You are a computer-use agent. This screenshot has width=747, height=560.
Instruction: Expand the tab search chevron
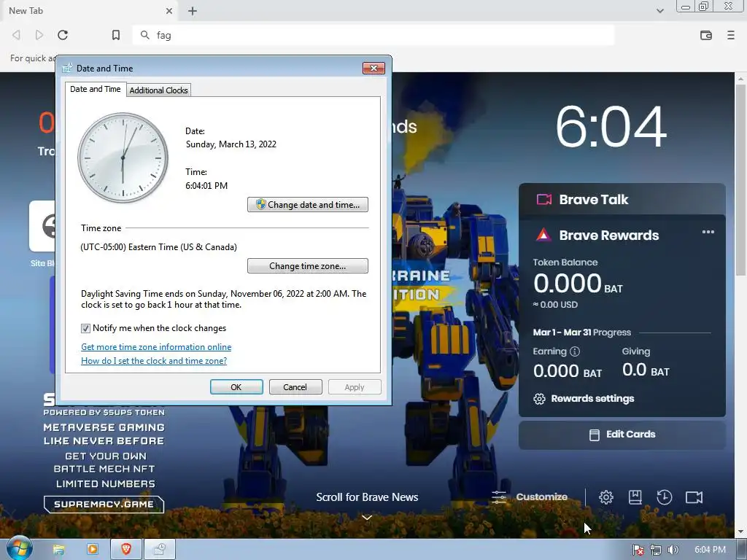click(x=660, y=10)
